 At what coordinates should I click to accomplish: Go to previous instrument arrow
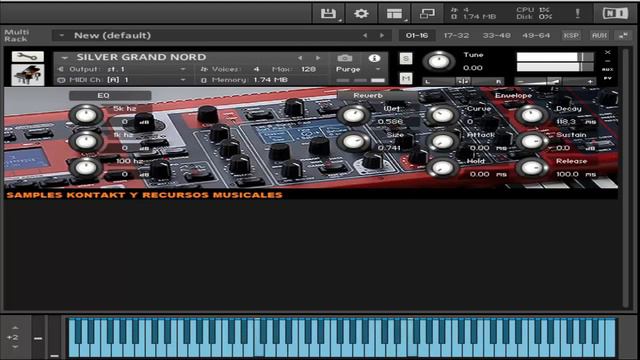pyautogui.click(x=300, y=58)
